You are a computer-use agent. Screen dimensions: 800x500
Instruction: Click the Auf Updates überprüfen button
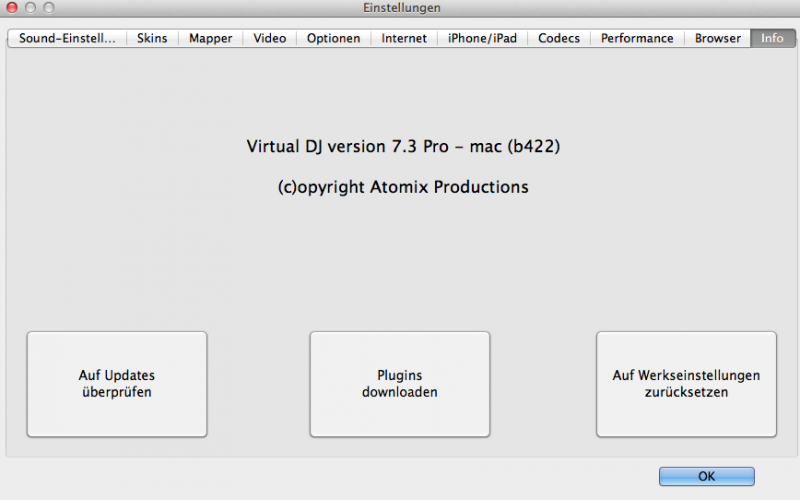[x=117, y=384]
